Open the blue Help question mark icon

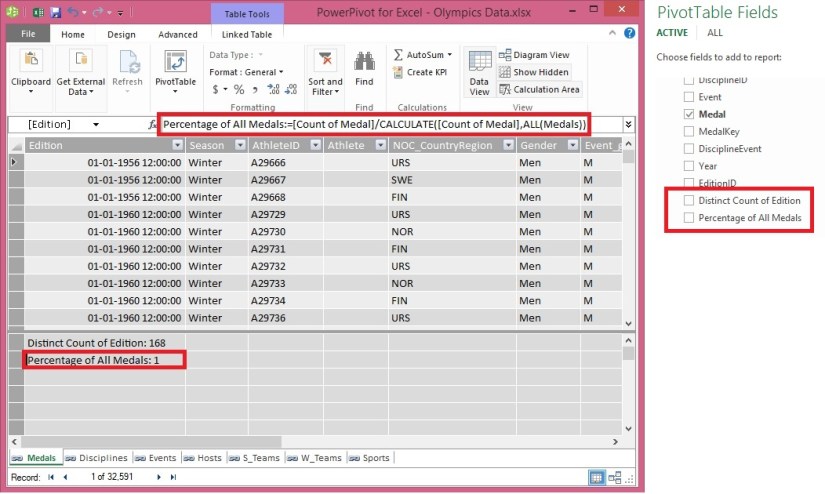(629, 33)
